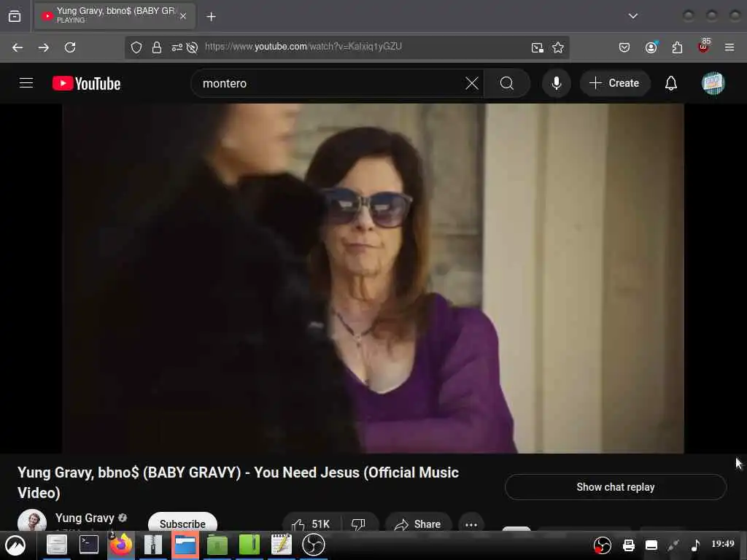
Task: Open the Yung Gravy channel name link
Action: click(85, 518)
